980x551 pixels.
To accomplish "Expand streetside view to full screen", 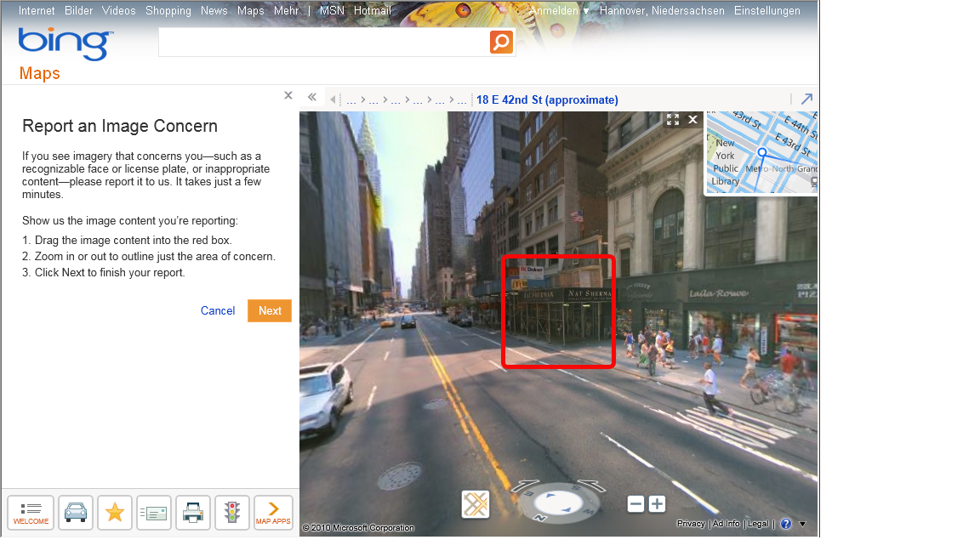I will (673, 119).
